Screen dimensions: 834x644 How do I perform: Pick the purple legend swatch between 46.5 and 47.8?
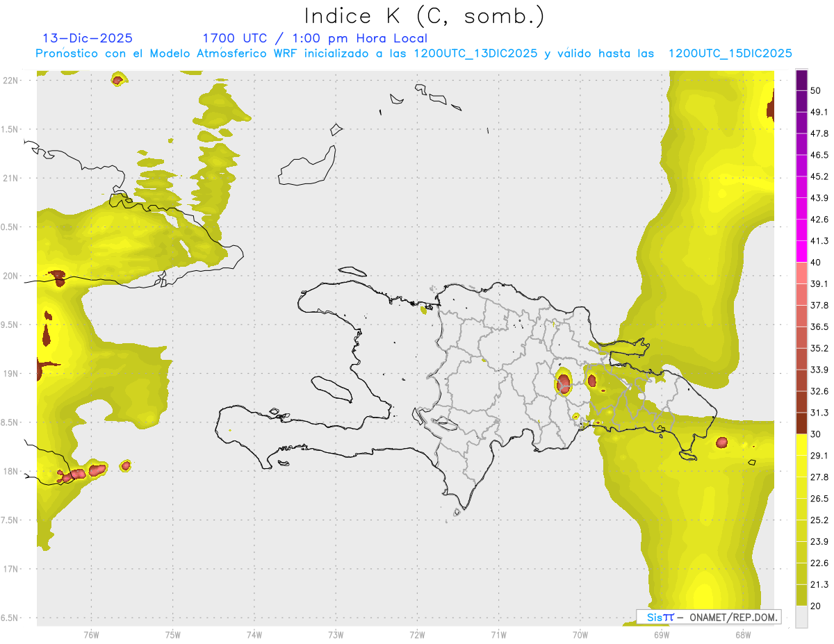pos(802,144)
